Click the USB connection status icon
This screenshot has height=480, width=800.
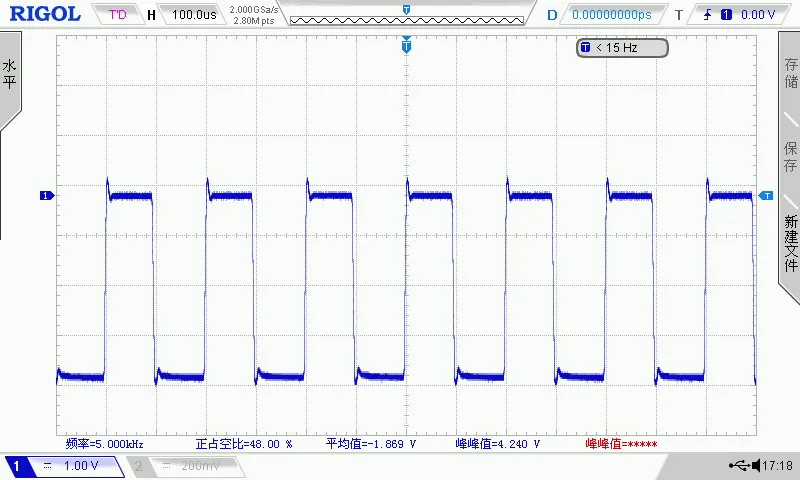click(x=739, y=465)
